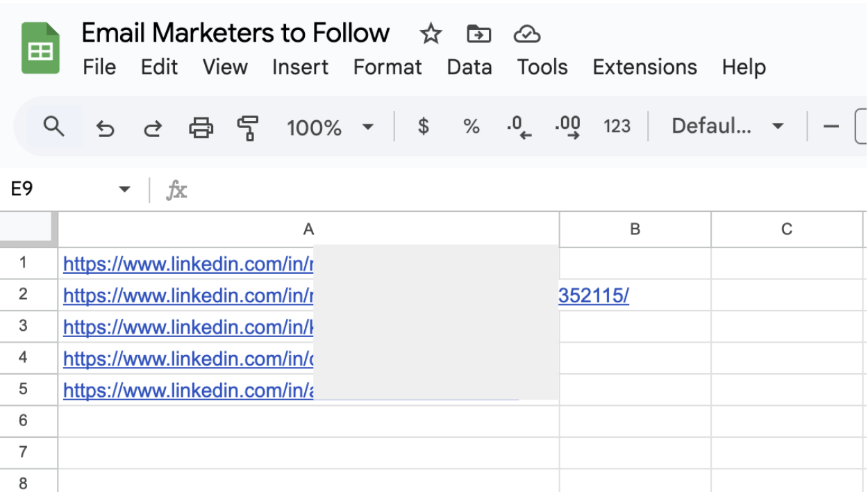868x499 pixels.
Task: Rename the title Email Marketers to Follow
Action: pyautogui.click(x=235, y=33)
